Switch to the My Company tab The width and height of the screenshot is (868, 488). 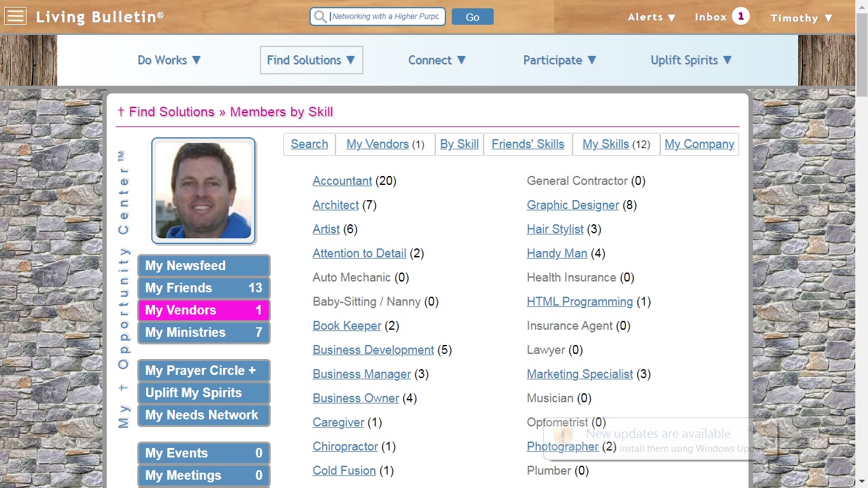pos(700,144)
